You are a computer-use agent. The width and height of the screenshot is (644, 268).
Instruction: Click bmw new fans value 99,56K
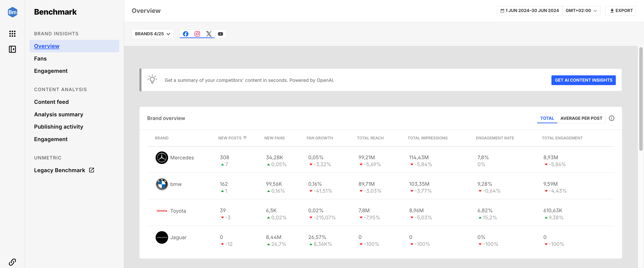274,184
